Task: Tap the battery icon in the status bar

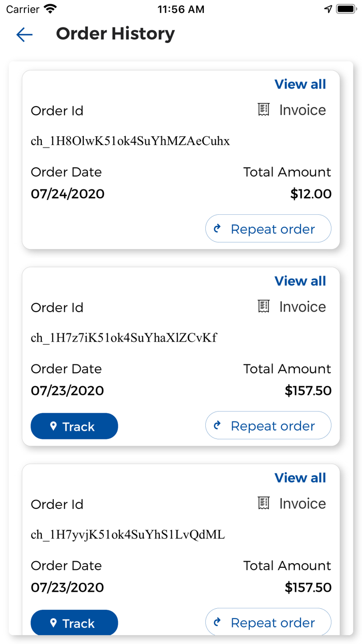Action: [x=345, y=8]
